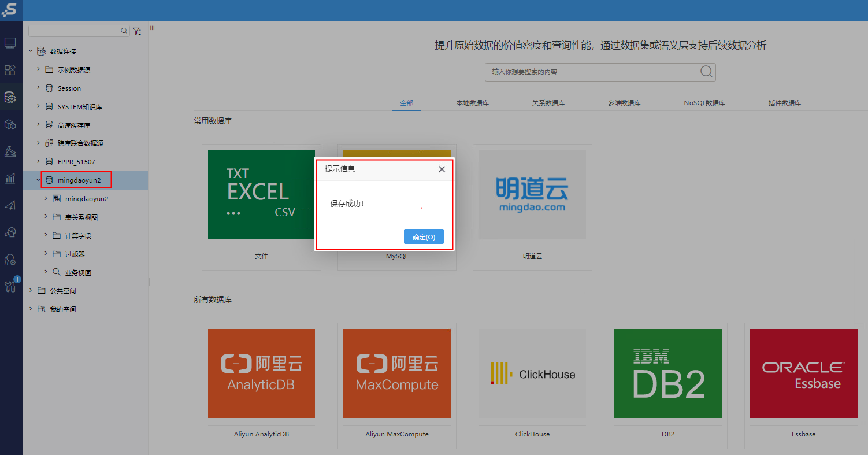Click the magnifier icon in tree search box

pos(124,31)
